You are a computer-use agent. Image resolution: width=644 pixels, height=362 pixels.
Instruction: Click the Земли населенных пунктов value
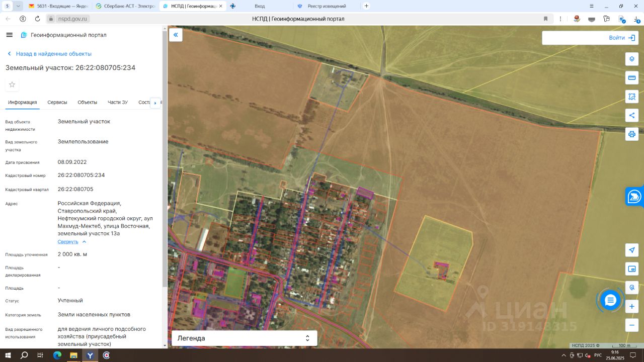(94, 315)
